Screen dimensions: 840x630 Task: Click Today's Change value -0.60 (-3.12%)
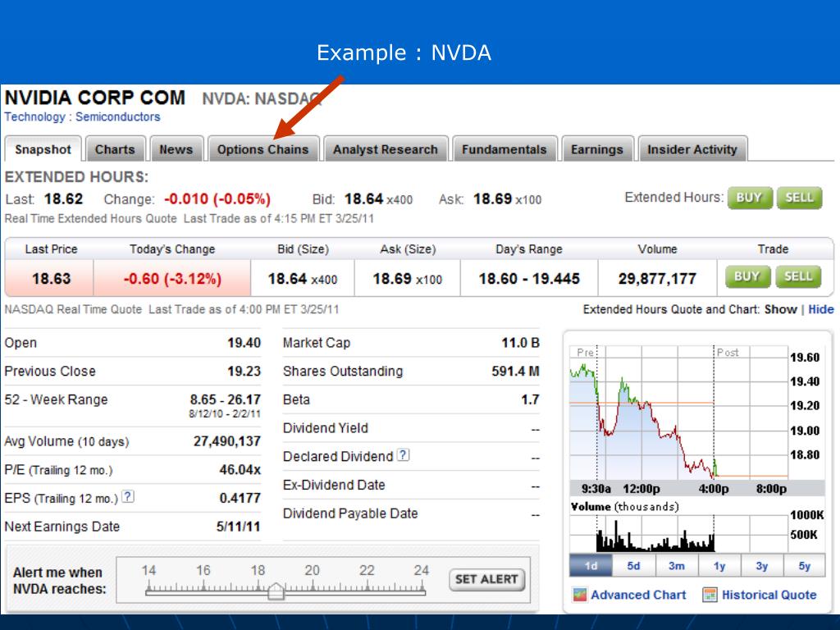tap(172, 279)
